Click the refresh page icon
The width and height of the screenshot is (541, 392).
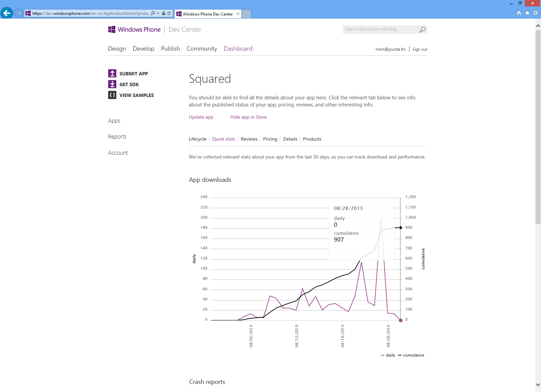pyautogui.click(x=169, y=14)
